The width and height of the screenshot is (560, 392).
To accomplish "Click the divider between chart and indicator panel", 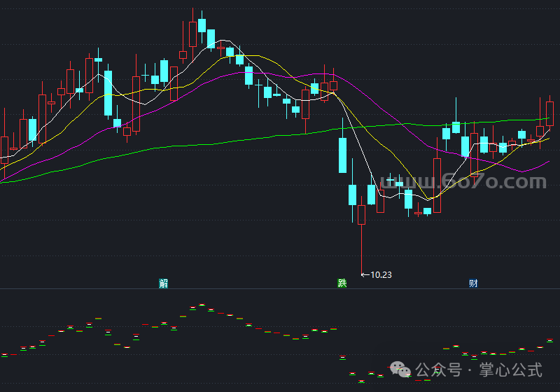I will click(280, 289).
